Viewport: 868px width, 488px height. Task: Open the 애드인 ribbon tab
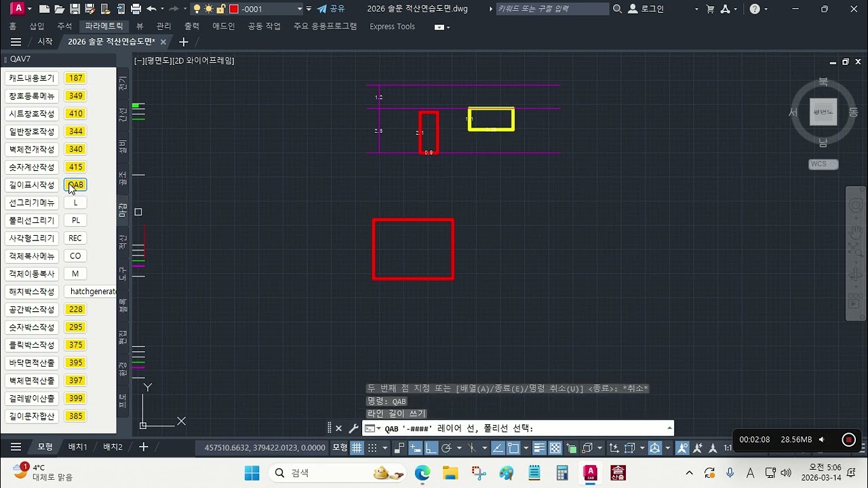pos(224,26)
